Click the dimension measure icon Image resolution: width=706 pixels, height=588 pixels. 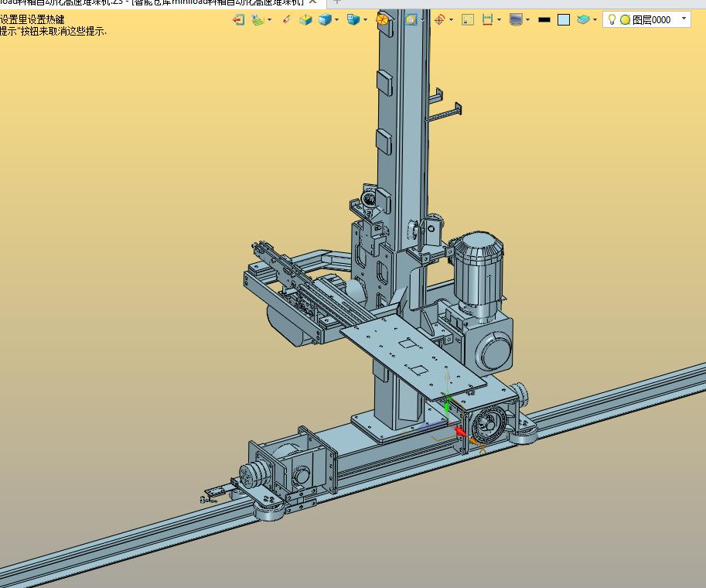[x=487, y=20]
